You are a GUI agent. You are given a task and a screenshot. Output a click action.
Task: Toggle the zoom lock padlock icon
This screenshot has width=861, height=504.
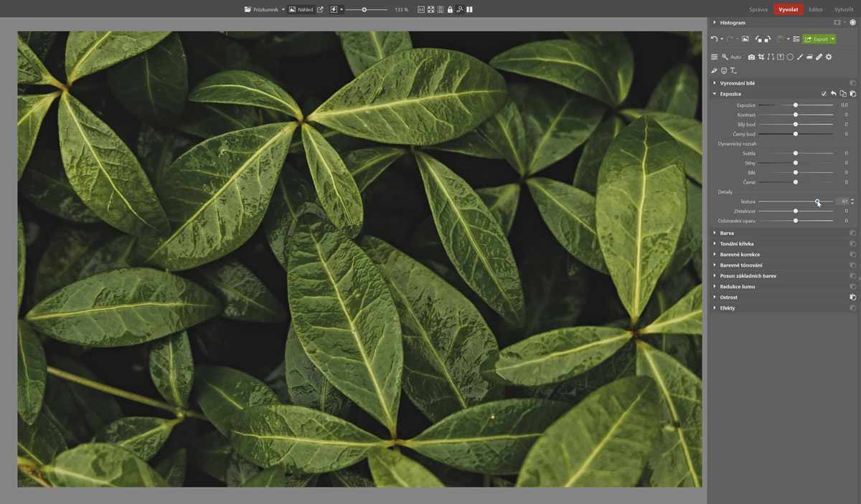tap(450, 10)
